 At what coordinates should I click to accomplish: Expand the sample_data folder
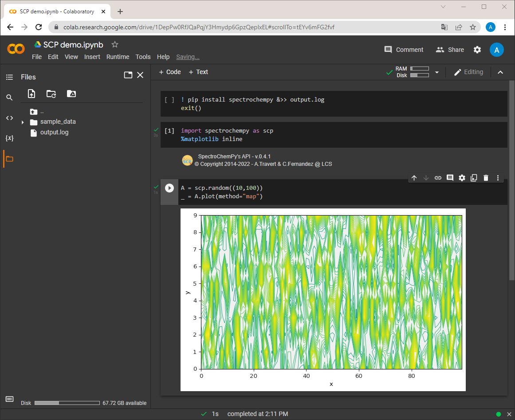(x=23, y=122)
